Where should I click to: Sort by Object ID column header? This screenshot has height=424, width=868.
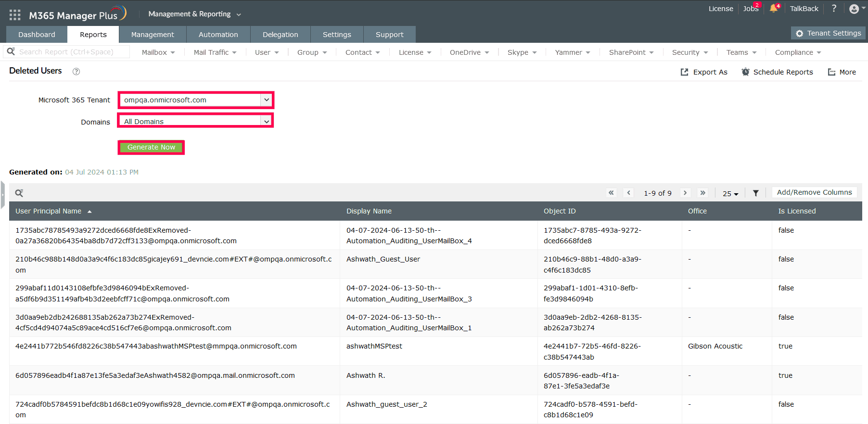click(x=560, y=211)
